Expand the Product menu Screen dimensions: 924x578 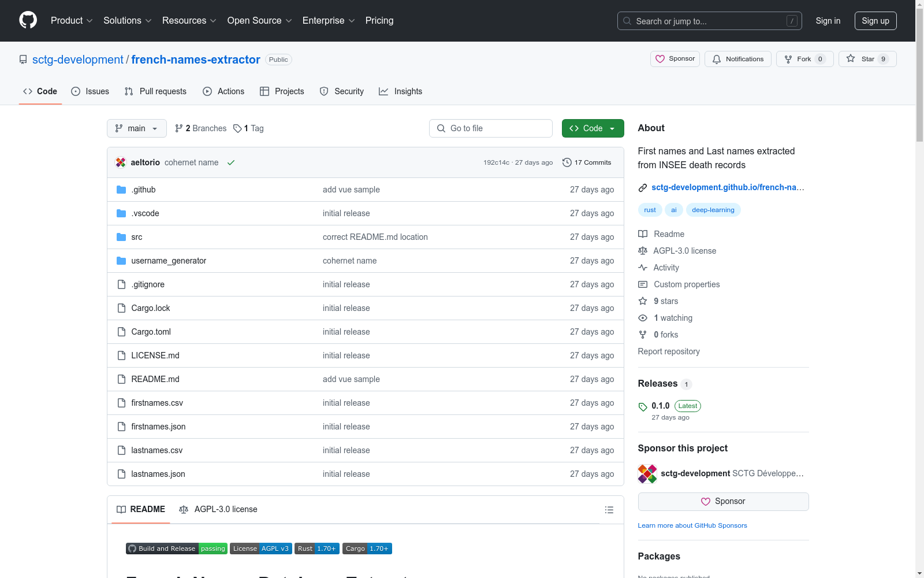(x=72, y=21)
